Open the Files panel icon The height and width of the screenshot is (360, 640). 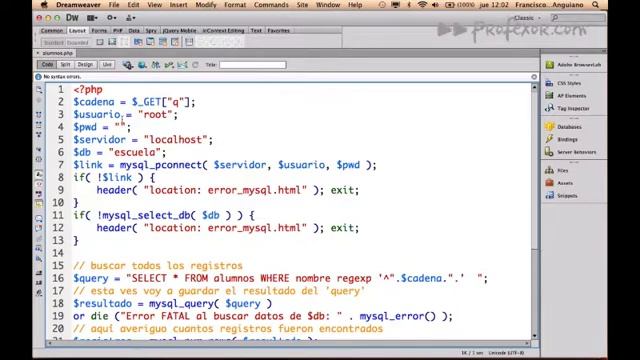click(x=549, y=170)
